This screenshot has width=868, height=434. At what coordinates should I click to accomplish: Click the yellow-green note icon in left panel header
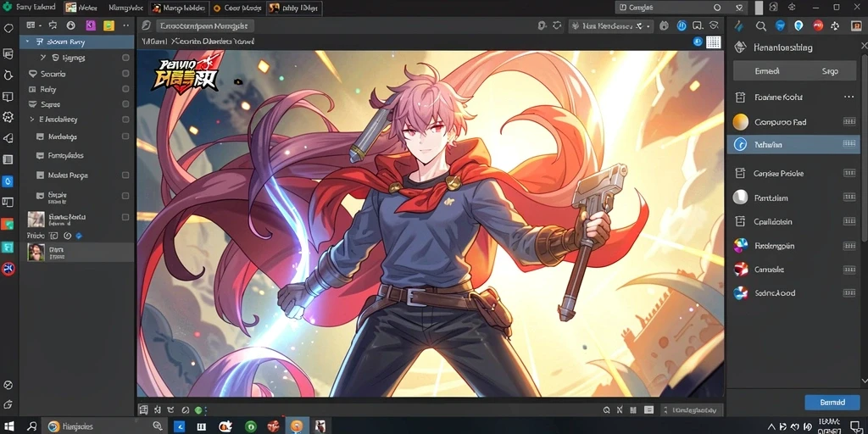coord(109,25)
